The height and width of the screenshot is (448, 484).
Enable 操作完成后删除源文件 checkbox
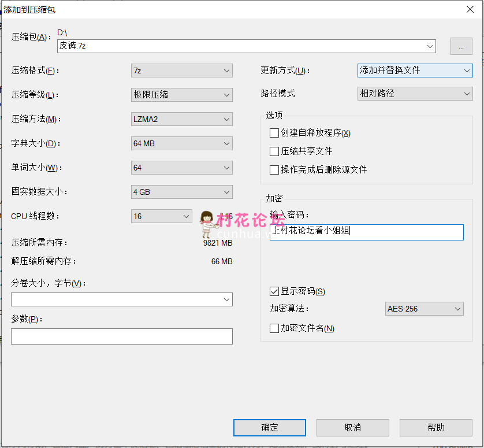pyautogui.click(x=274, y=170)
